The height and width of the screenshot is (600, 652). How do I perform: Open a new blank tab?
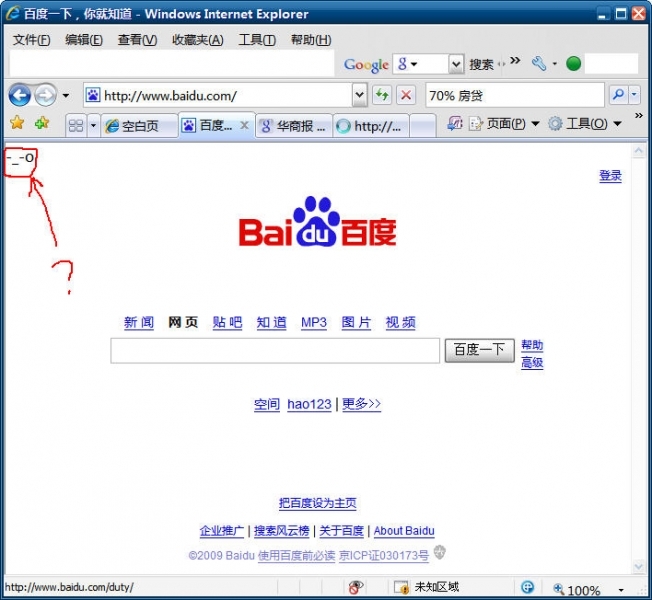pyautogui.click(x=422, y=126)
